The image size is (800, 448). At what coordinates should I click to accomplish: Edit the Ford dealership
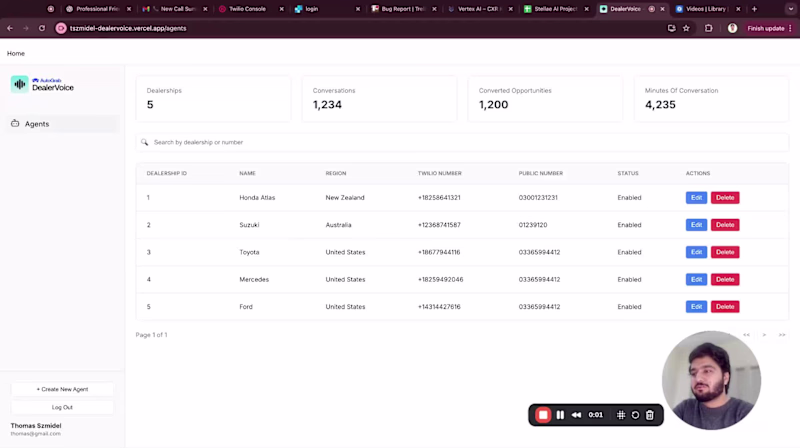[x=696, y=307]
